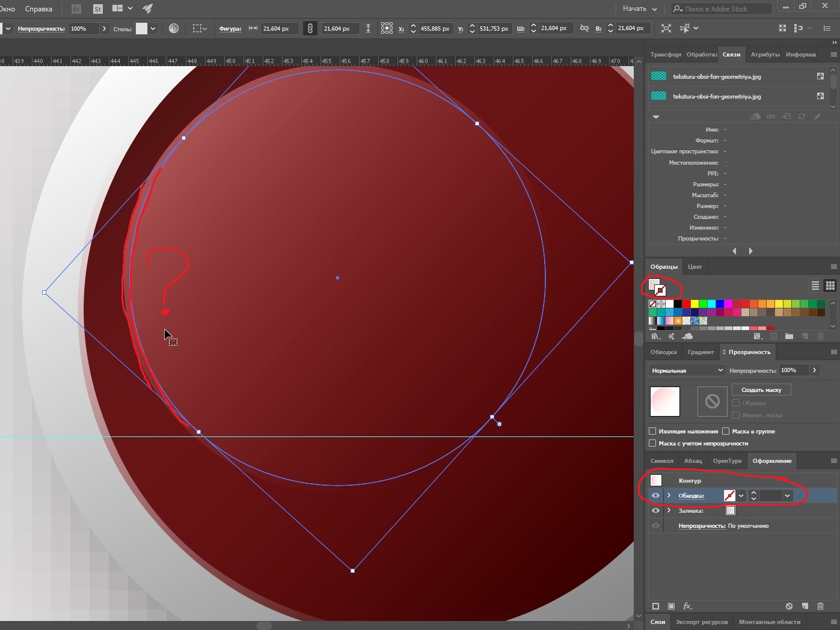Switch to the Обводка panel tab

663,352
